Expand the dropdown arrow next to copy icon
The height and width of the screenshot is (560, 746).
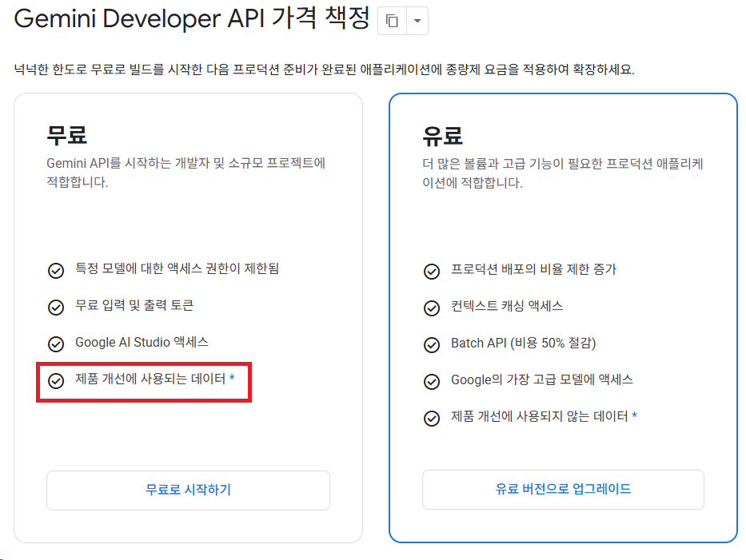pyautogui.click(x=417, y=21)
